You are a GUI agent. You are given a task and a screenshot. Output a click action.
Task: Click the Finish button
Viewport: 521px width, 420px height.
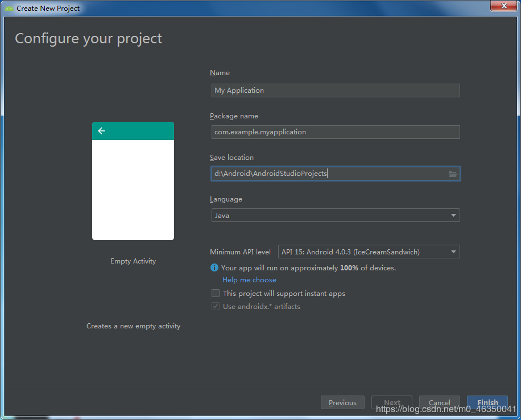[x=487, y=402]
